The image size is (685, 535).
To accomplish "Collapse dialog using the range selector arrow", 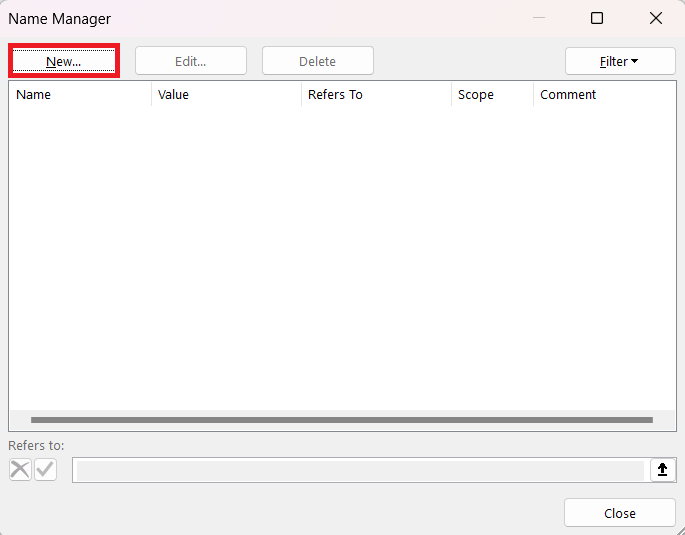I will [662, 470].
